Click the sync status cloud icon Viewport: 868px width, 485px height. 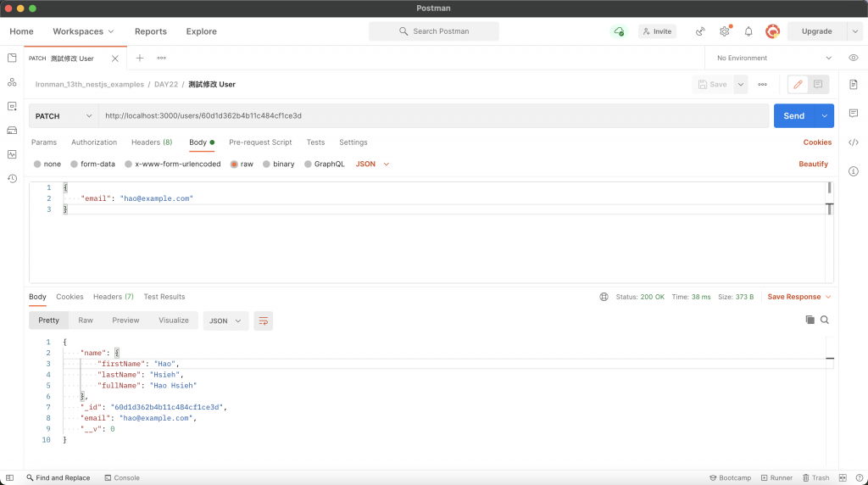(x=618, y=31)
